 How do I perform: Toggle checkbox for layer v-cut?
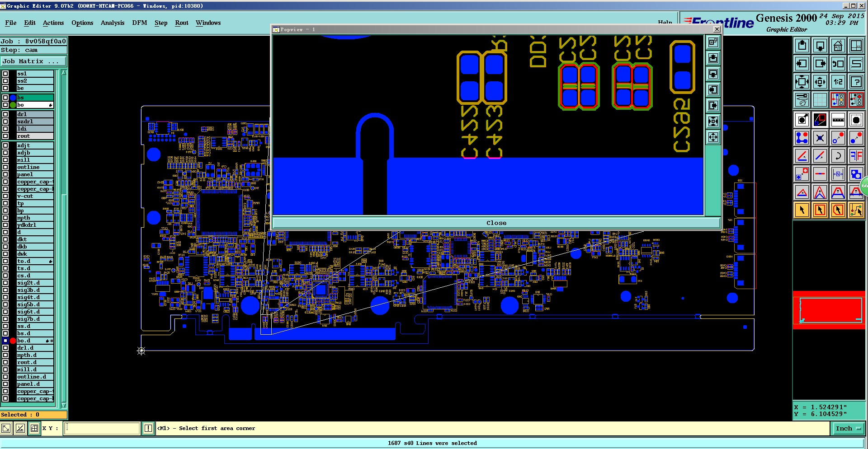[x=5, y=196]
